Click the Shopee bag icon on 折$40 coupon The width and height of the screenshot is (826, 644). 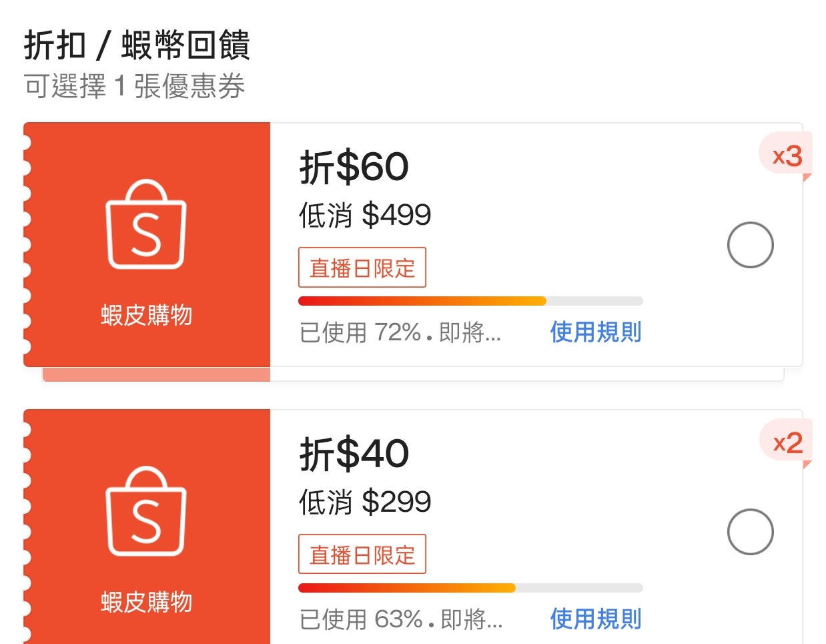tap(146, 511)
